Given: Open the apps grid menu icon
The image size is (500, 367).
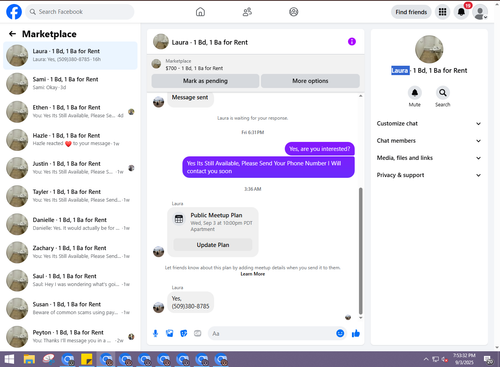Looking at the screenshot, I should pyautogui.click(x=442, y=12).
